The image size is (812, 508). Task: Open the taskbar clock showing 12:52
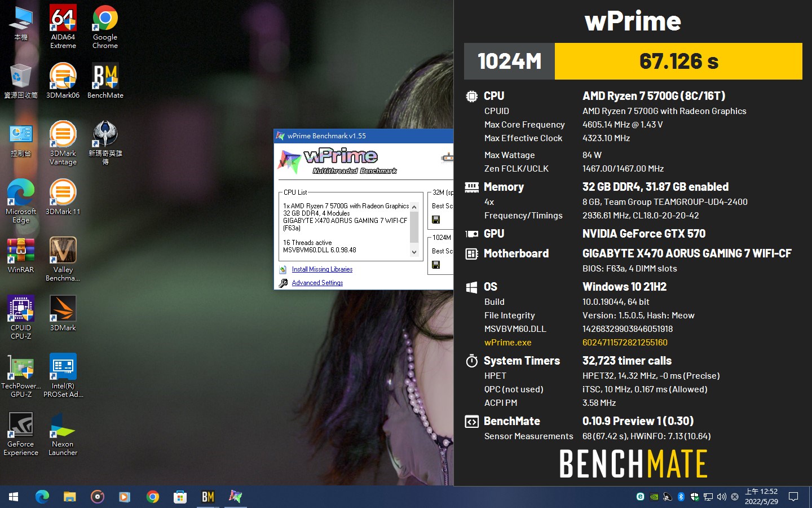761,497
